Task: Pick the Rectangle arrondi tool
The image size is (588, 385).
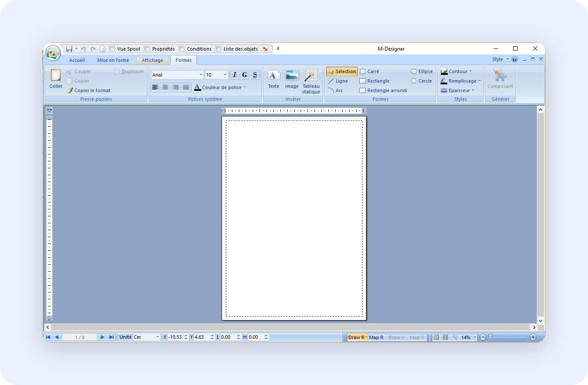Action: [x=383, y=90]
